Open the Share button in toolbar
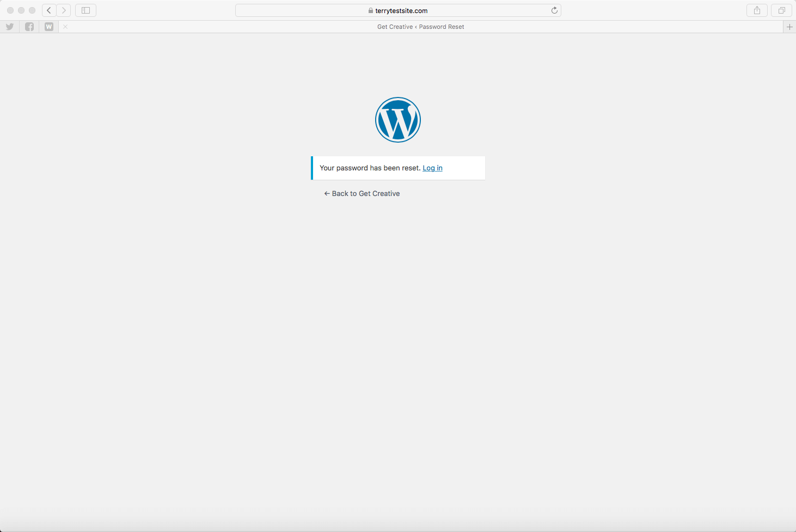The image size is (796, 532). pos(757,10)
